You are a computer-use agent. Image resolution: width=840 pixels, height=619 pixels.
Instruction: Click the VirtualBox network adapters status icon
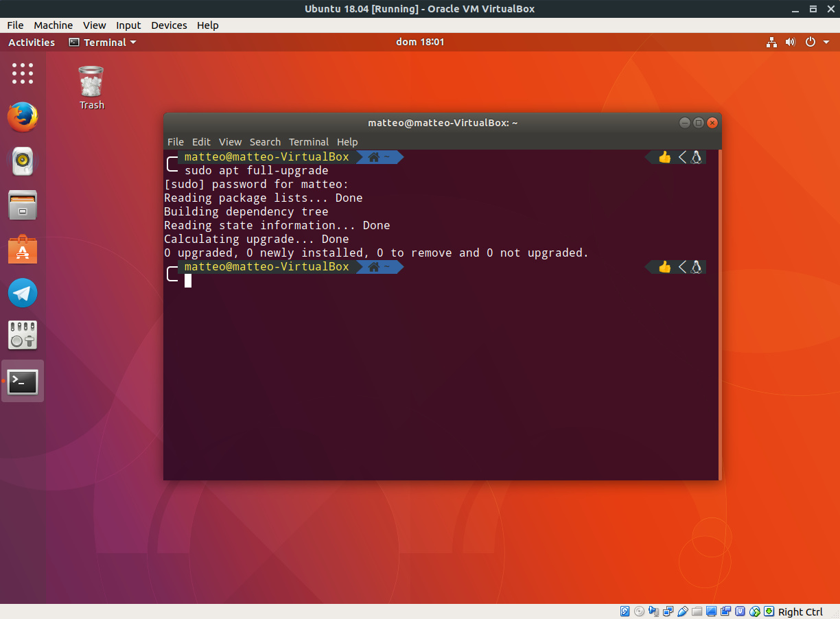[x=668, y=611]
